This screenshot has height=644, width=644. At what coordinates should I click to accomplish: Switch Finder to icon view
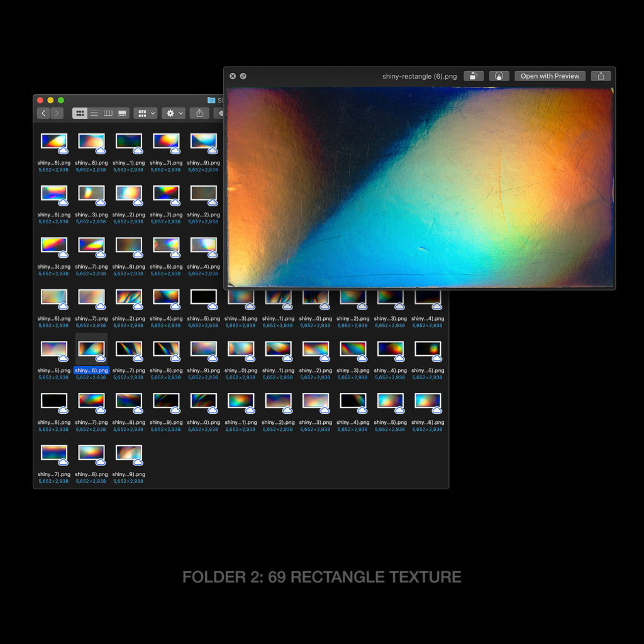(80, 113)
